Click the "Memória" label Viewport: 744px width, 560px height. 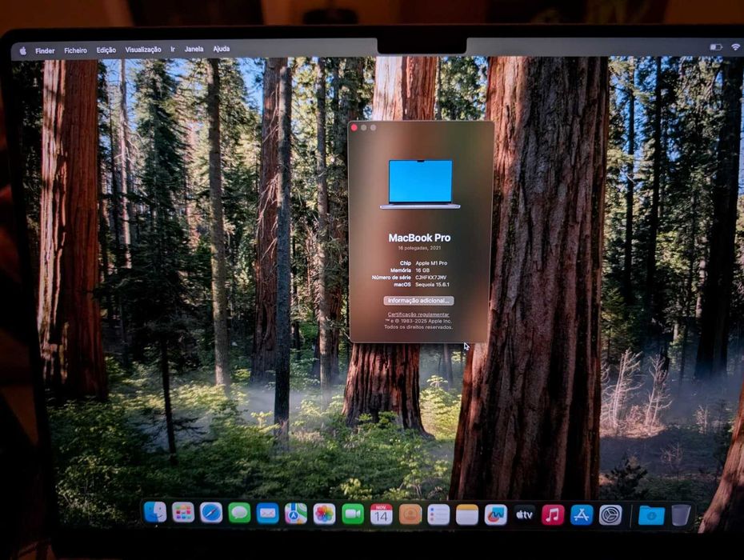tap(401, 270)
